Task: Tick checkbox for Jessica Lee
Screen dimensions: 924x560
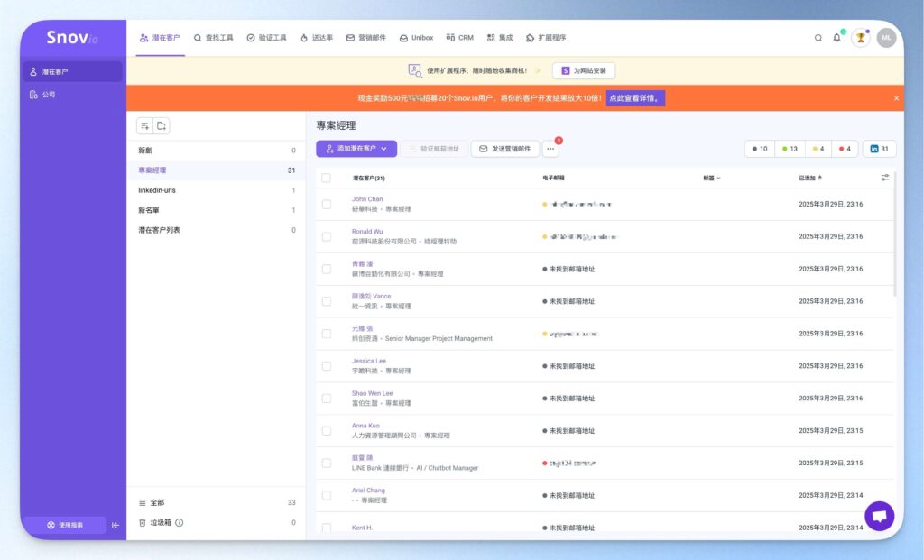Action: 327,366
